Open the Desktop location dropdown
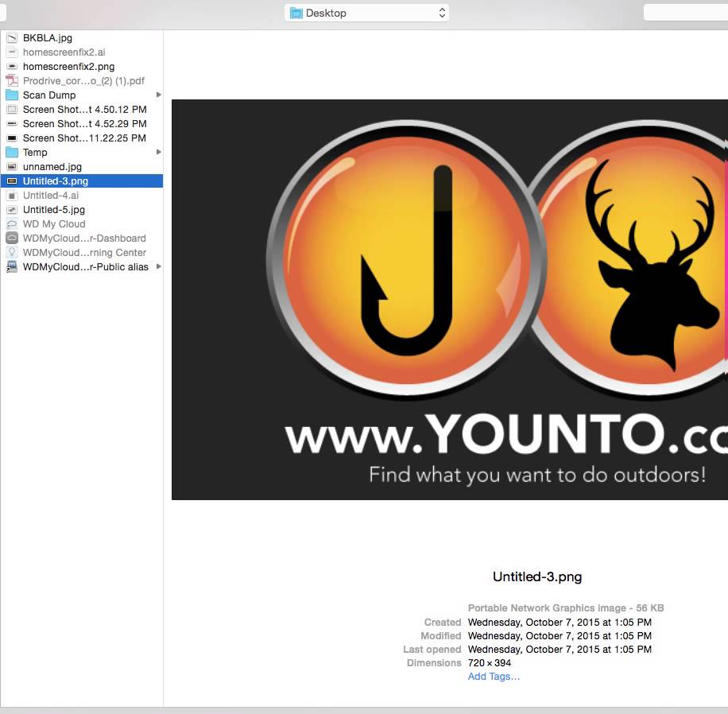 367,13
